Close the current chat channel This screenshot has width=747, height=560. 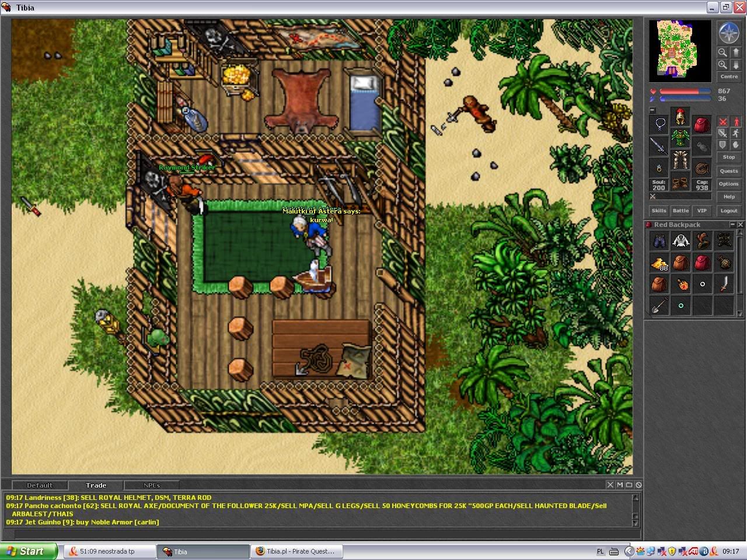(610, 485)
